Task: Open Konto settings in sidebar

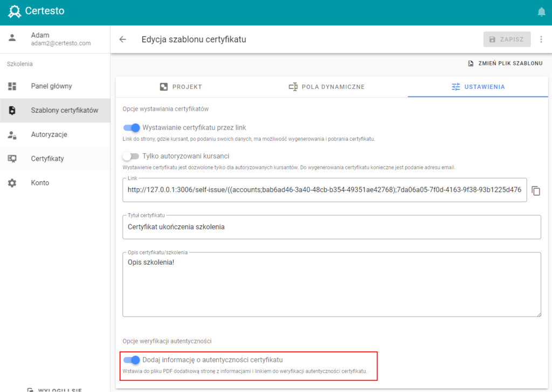Action: click(x=55, y=183)
